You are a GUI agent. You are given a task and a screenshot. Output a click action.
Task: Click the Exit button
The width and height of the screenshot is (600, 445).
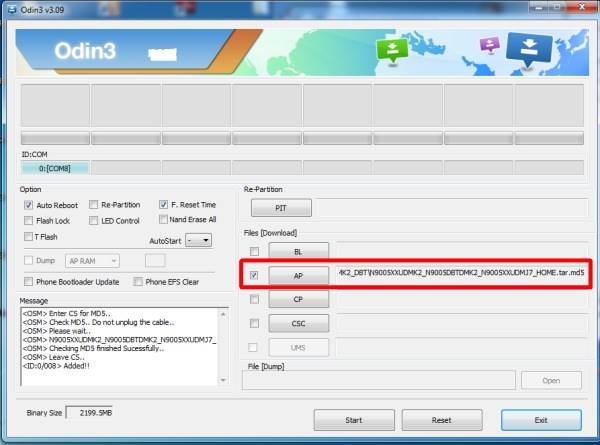pos(541,420)
